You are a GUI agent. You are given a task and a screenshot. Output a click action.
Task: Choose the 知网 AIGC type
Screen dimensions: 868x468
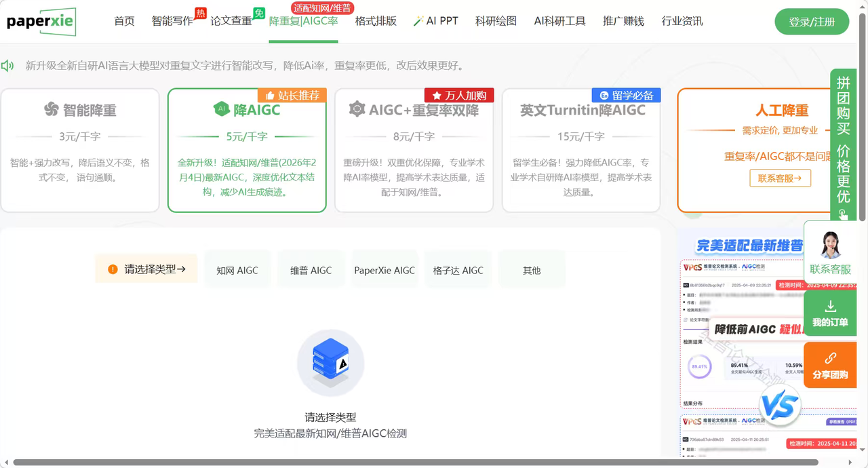point(237,270)
